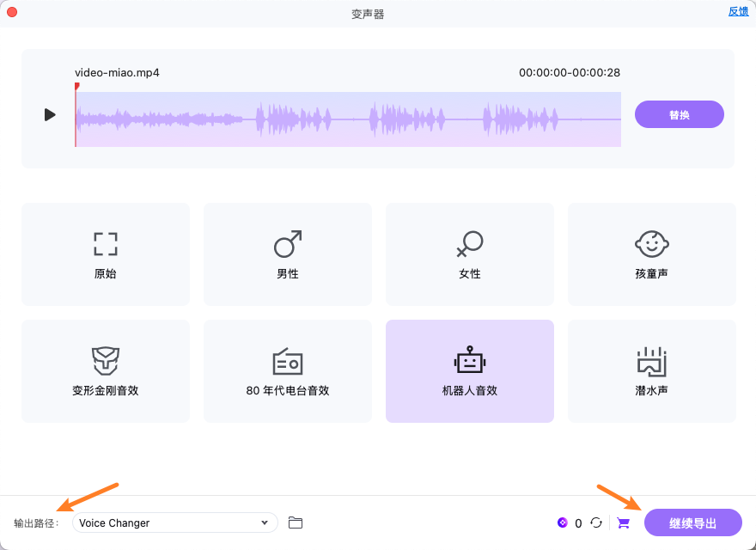Open the 反馈 feedback link
The width and height of the screenshot is (756, 550).
[738, 11]
